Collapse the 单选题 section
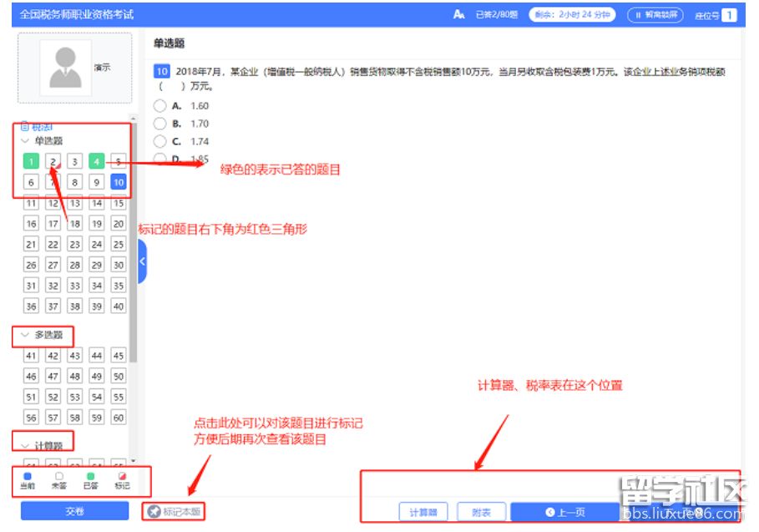 (26, 141)
